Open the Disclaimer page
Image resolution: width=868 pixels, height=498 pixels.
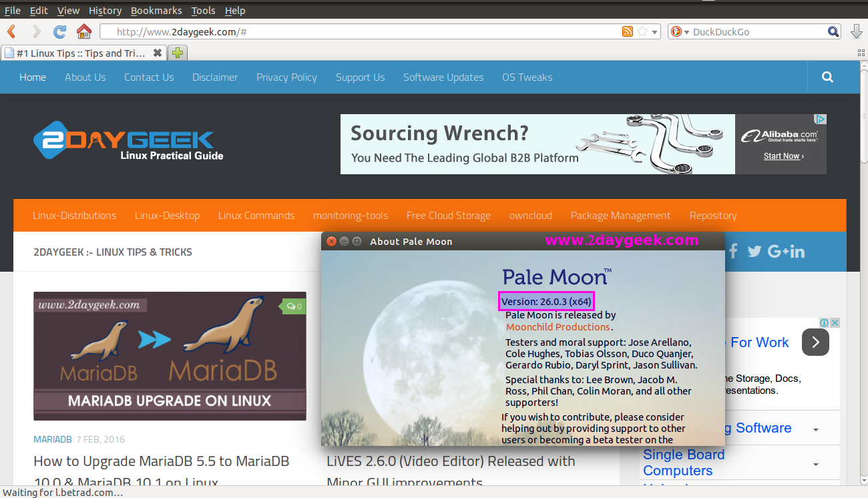[215, 77]
